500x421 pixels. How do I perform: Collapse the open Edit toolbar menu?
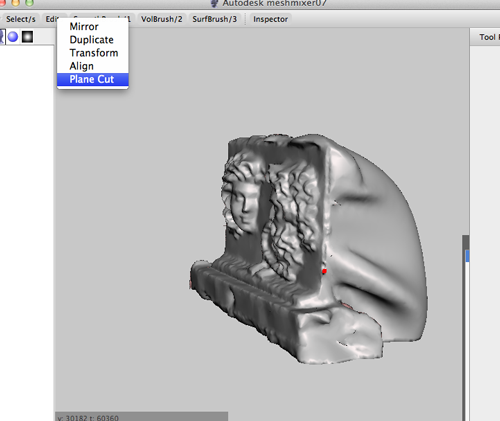pos(51,19)
